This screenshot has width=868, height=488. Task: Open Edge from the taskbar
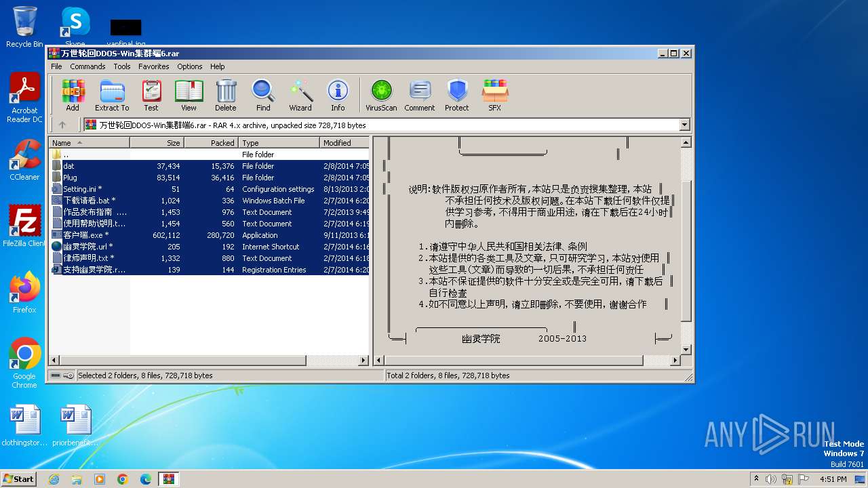point(146,479)
